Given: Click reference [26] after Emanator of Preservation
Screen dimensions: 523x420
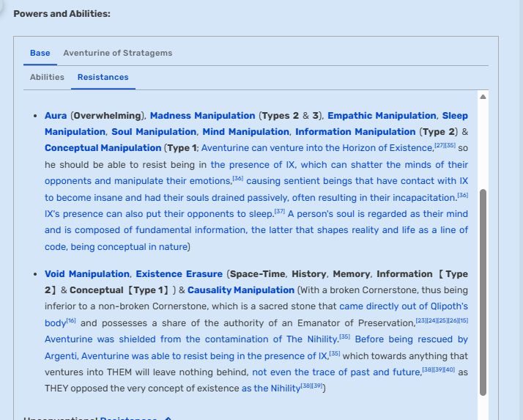Looking at the screenshot, I should click(x=453, y=320).
